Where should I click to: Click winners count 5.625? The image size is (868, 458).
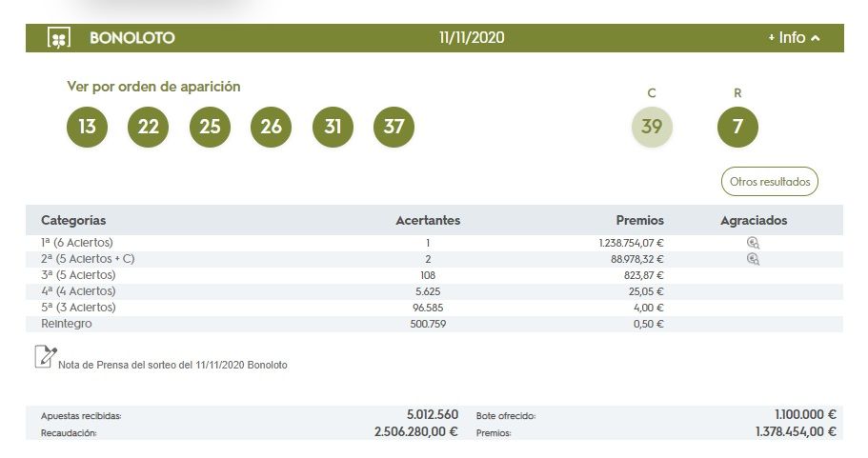[428, 291]
